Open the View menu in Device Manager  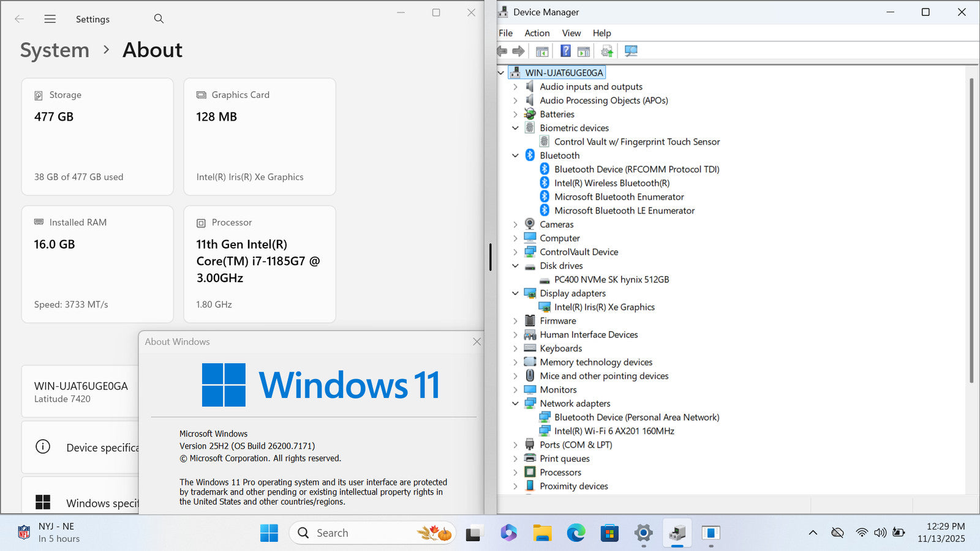(x=571, y=33)
